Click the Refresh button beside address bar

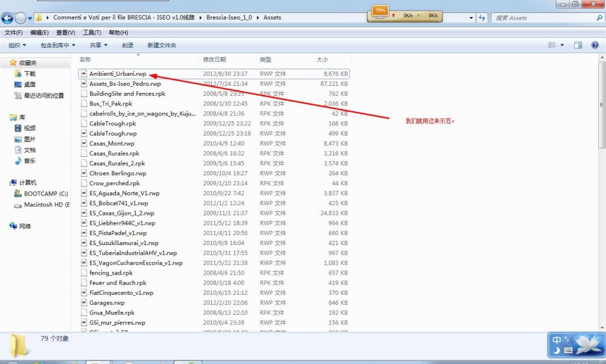coord(482,18)
